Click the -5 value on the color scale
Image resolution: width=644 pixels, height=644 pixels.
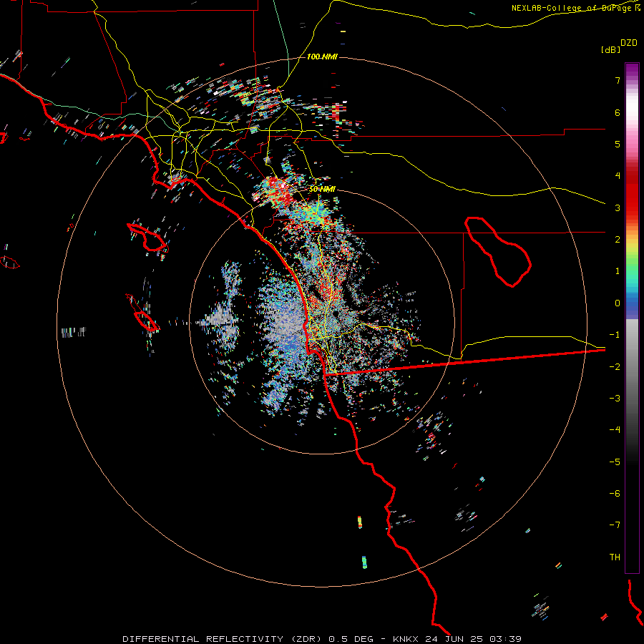615,462
